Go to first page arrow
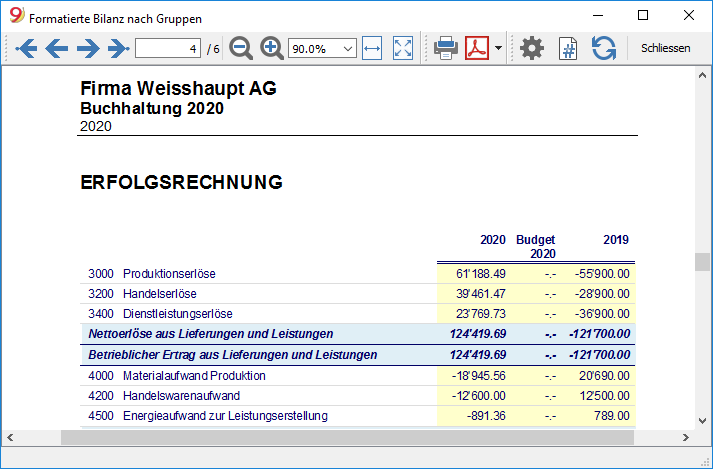 coord(26,48)
